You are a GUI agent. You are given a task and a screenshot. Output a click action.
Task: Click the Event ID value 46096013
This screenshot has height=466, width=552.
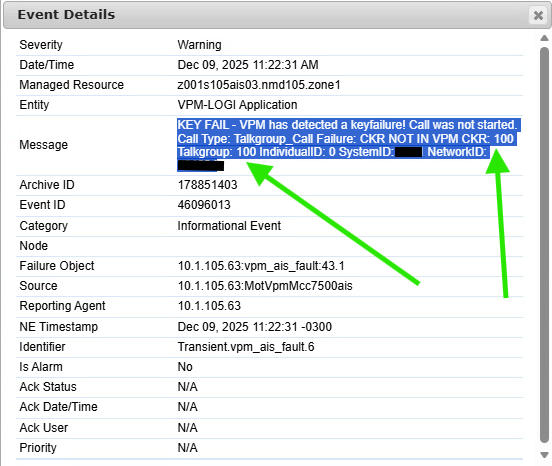point(204,205)
